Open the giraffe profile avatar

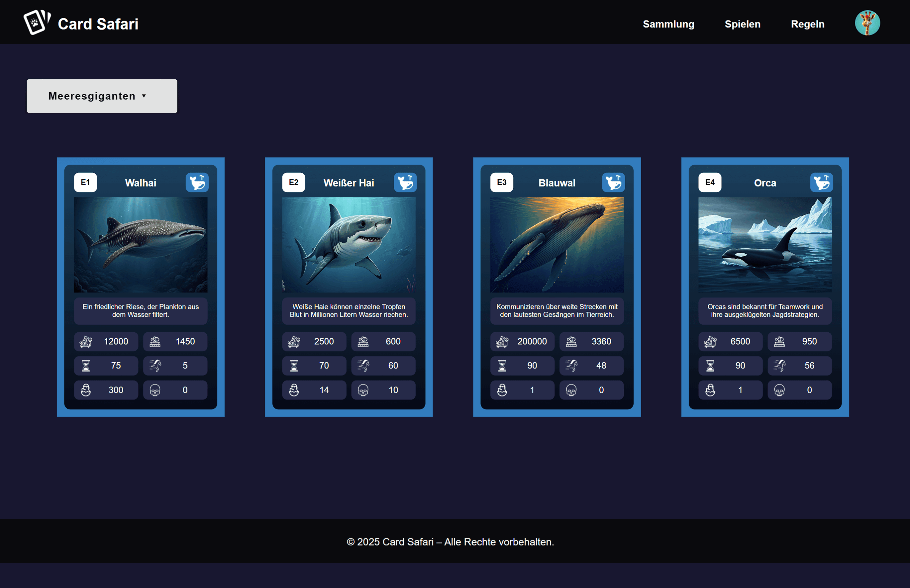[x=867, y=23]
